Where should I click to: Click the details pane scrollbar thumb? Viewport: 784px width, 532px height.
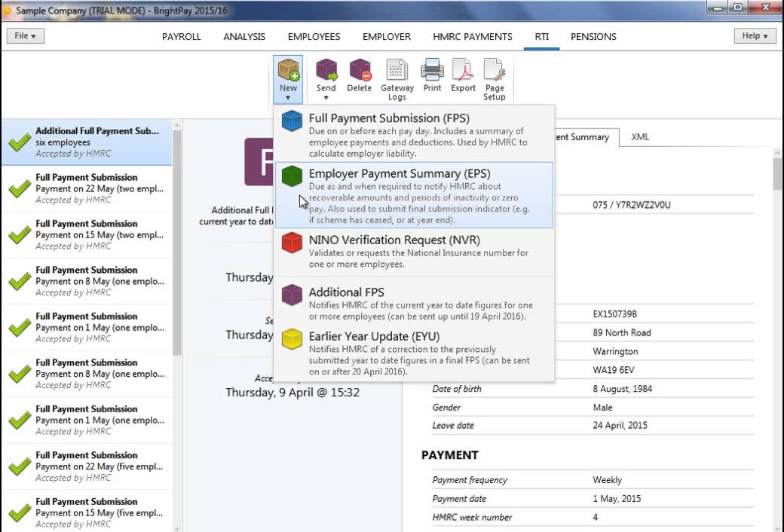(x=777, y=173)
